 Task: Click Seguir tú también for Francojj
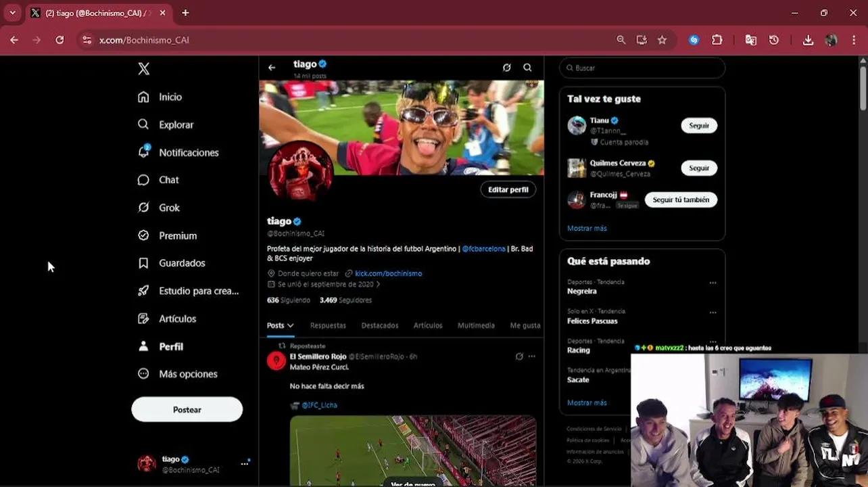681,200
